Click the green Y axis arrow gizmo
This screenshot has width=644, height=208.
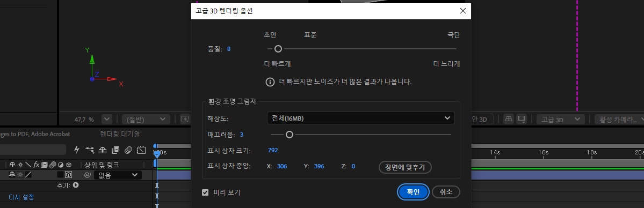click(x=92, y=61)
